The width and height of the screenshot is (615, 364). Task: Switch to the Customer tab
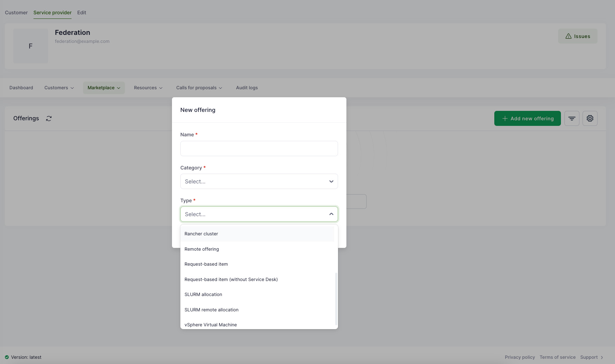pos(16,13)
